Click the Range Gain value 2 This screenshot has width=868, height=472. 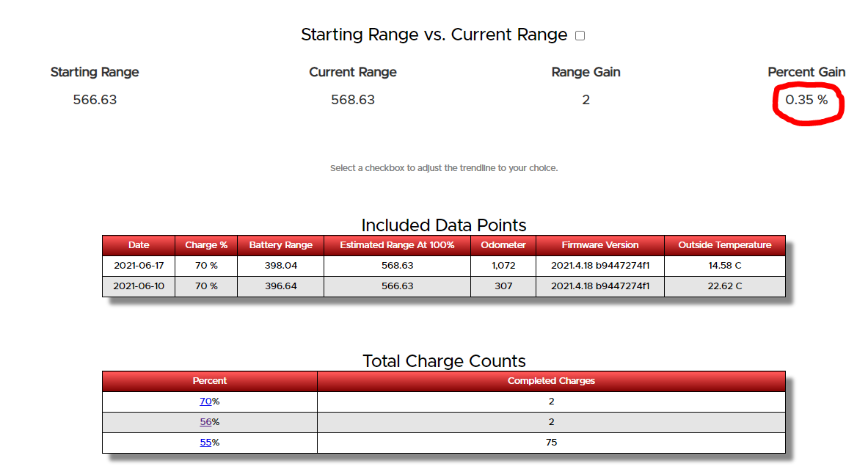coord(586,101)
